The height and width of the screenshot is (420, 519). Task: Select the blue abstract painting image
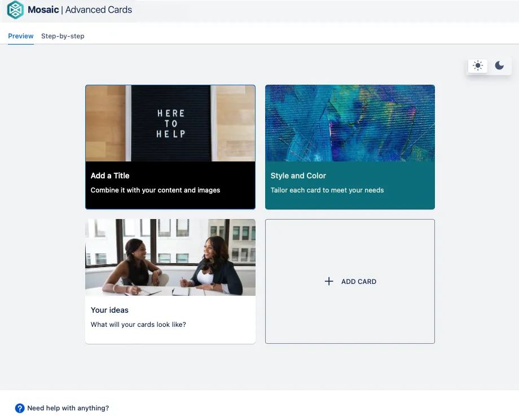[350, 123]
